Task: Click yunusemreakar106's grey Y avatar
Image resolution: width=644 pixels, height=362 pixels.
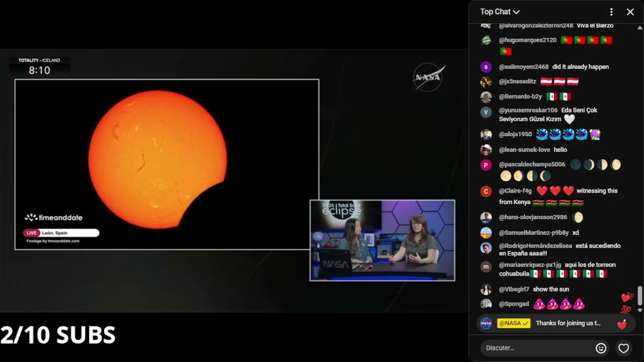Action: [486, 112]
